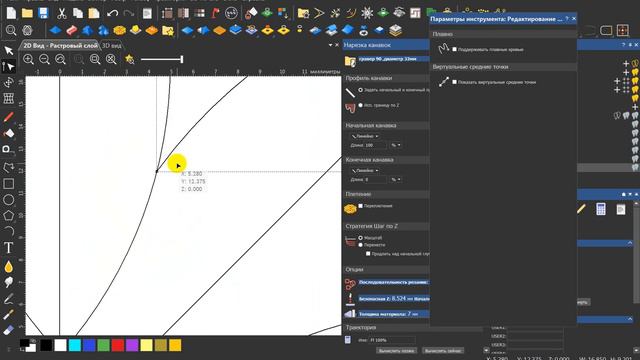This screenshot has height=360, width=640.
Task: Open 'Линейно' dropdown under Начальная канавка
Action: 364,136
